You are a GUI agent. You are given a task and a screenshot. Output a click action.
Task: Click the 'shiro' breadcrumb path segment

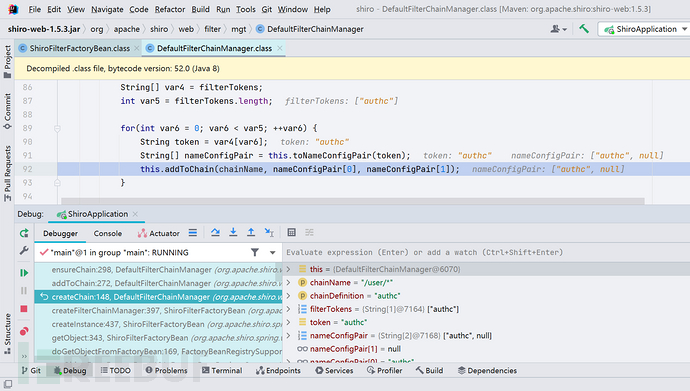click(x=159, y=29)
